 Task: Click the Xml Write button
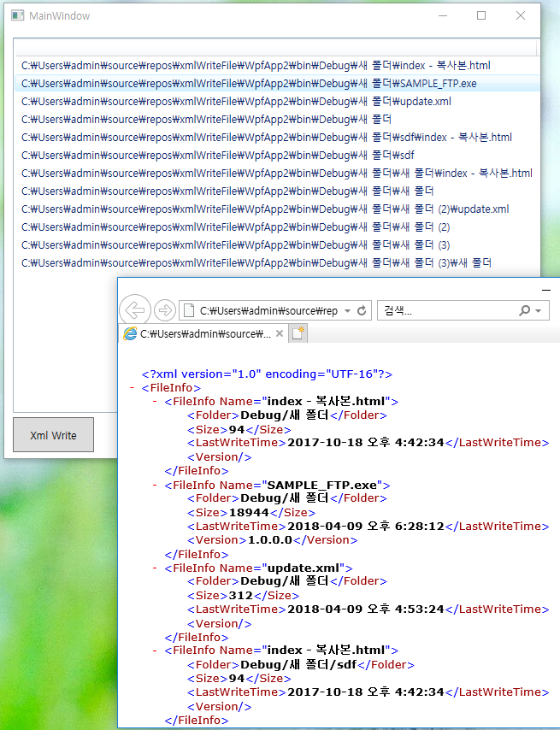(53, 435)
